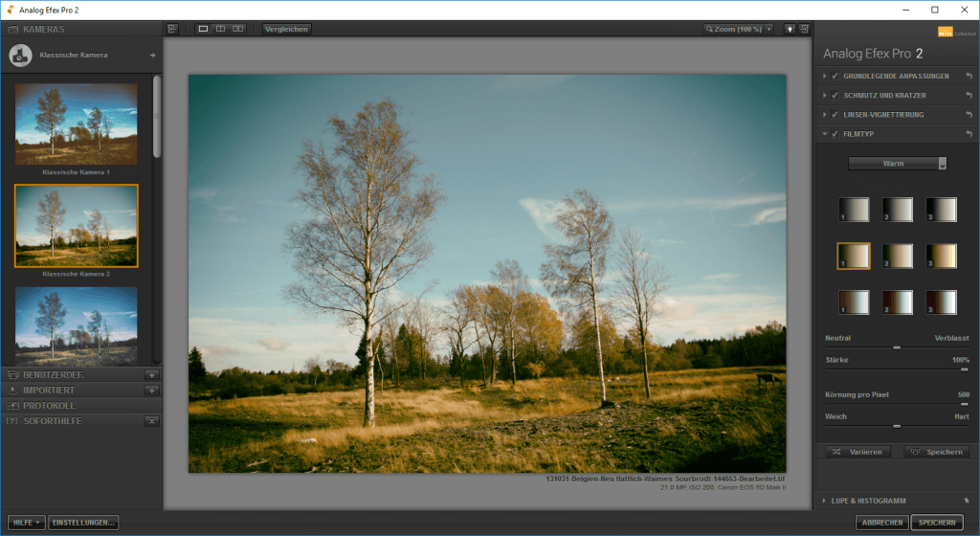Viewport: 980px width, 536px height.
Task: Click the Körnung value 500
Action: pyautogui.click(x=964, y=394)
